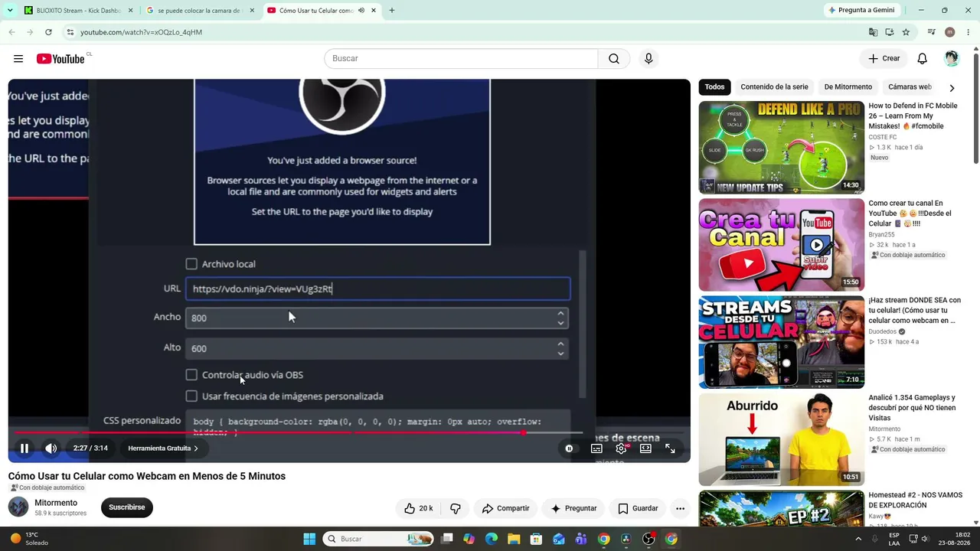Focus the Windows taskbar Buscar box
This screenshot has width=980, height=551.
pos(379,539)
